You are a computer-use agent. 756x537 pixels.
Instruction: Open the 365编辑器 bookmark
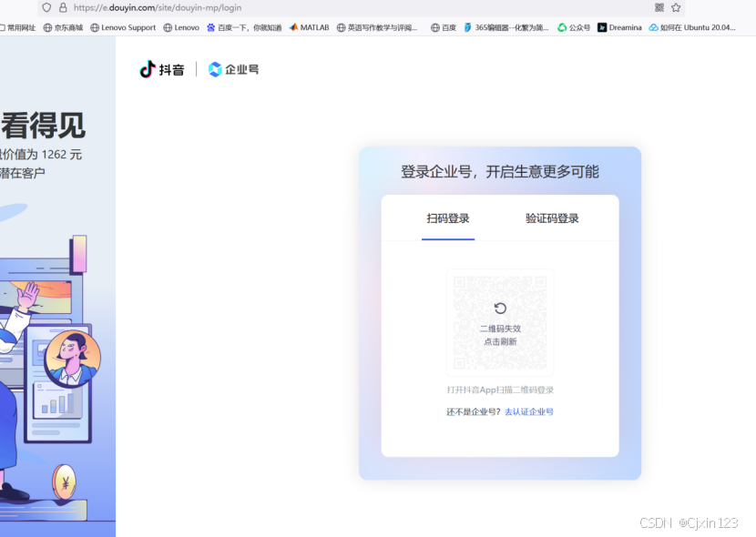coord(506,27)
